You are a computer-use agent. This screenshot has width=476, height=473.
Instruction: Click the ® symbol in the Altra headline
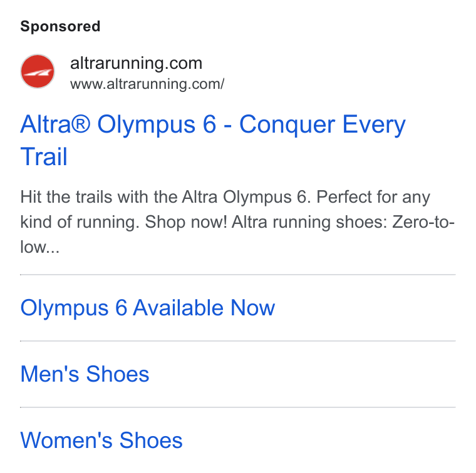pos(80,124)
